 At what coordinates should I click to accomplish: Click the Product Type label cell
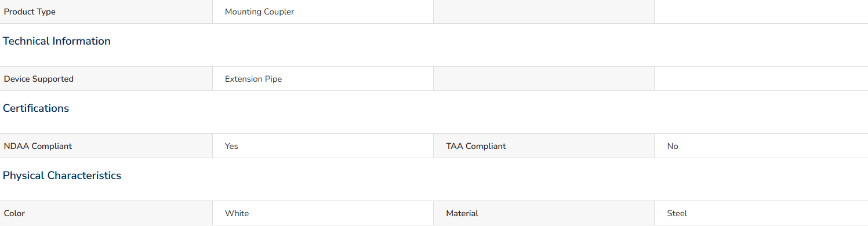click(106, 12)
